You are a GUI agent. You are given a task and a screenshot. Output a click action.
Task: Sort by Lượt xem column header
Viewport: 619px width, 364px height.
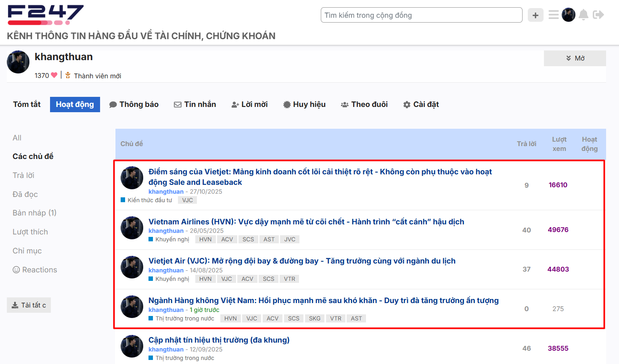point(559,144)
